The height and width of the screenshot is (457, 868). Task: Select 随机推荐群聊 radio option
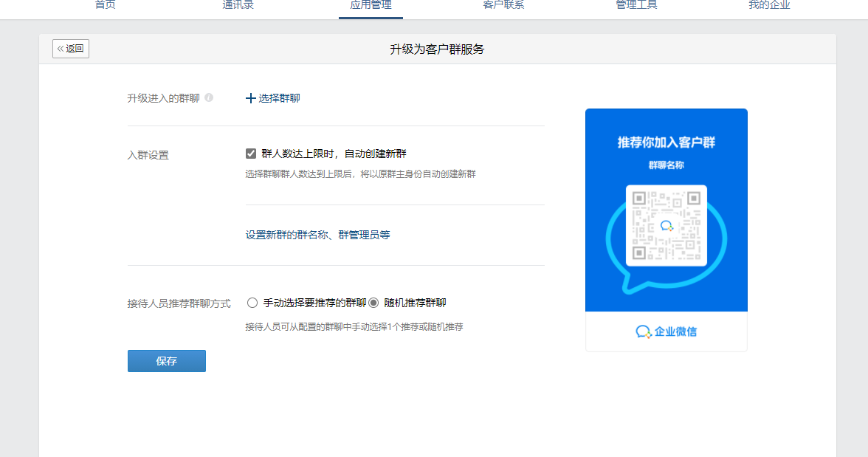373,303
